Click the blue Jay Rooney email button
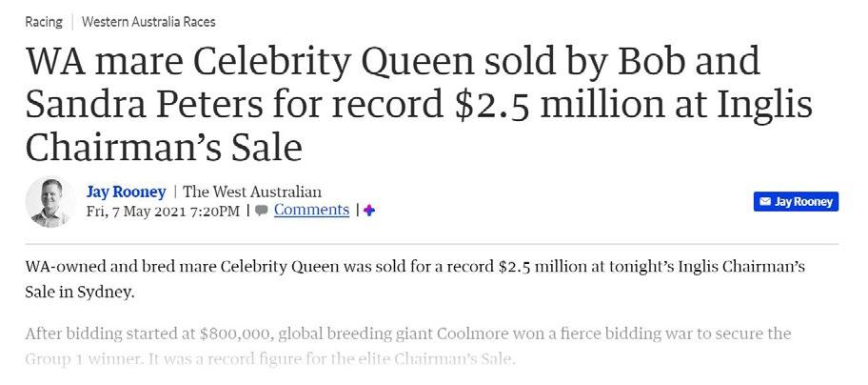The image size is (868, 385). pos(796,202)
